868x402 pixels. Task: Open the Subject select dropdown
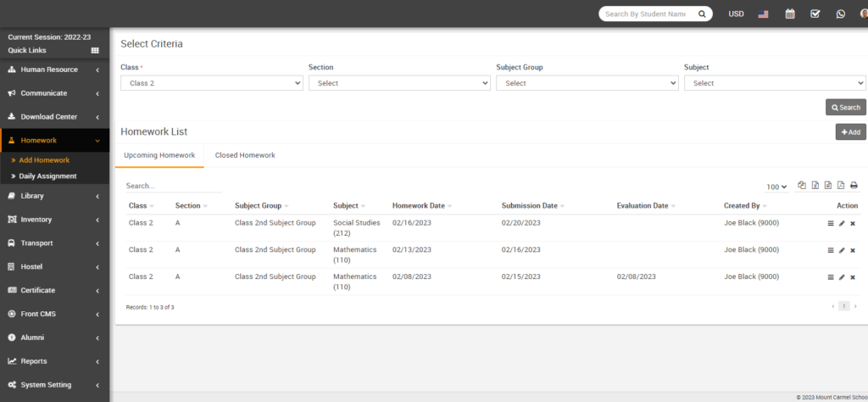[x=775, y=83]
